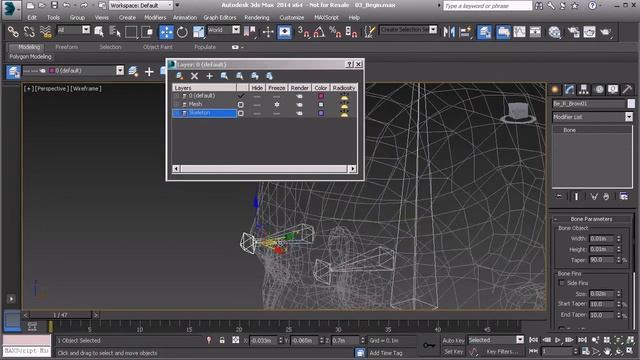Image resolution: width=640 pixels, height=360 pixels.
Task: Set Mesh layer as current via its box
Action: (241, 104)
